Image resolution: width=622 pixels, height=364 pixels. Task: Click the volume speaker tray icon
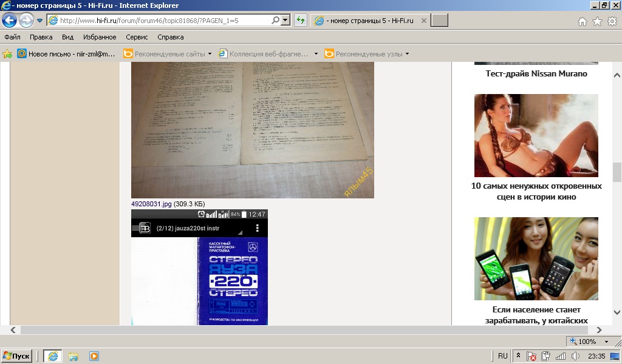575,356
